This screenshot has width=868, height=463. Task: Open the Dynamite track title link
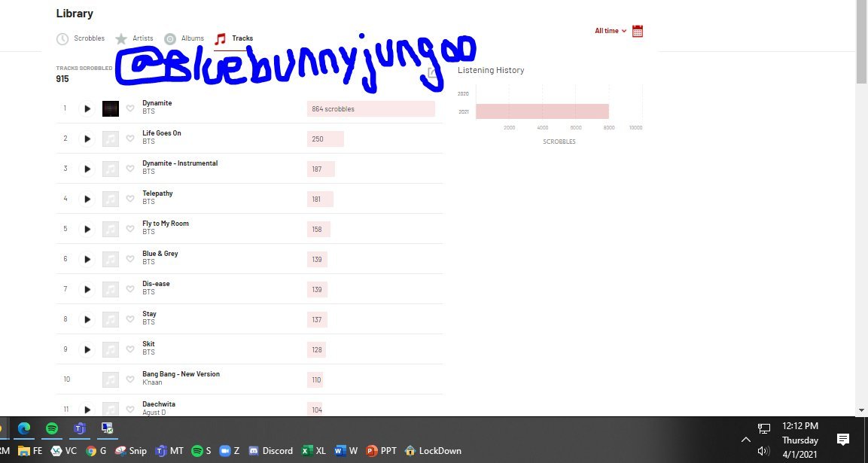point(157,103)
